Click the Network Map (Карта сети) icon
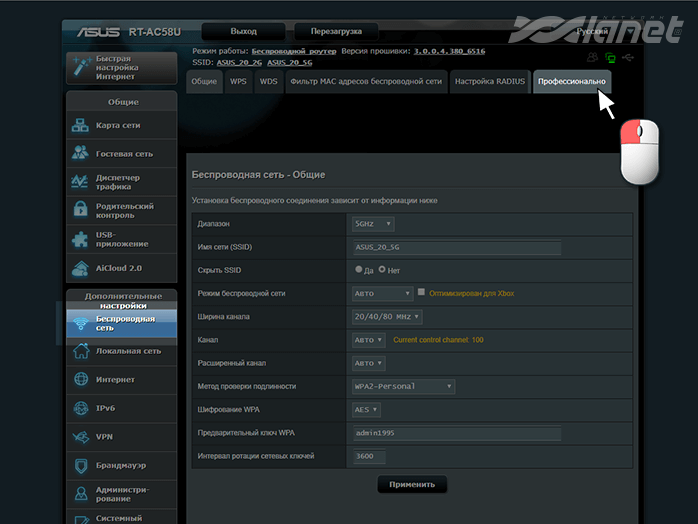The height and width of the screenshot is (524, 698). (82, 126)
